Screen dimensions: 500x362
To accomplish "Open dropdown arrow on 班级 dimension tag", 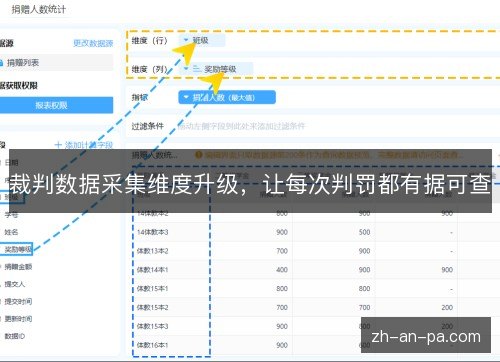I will 186,40.
